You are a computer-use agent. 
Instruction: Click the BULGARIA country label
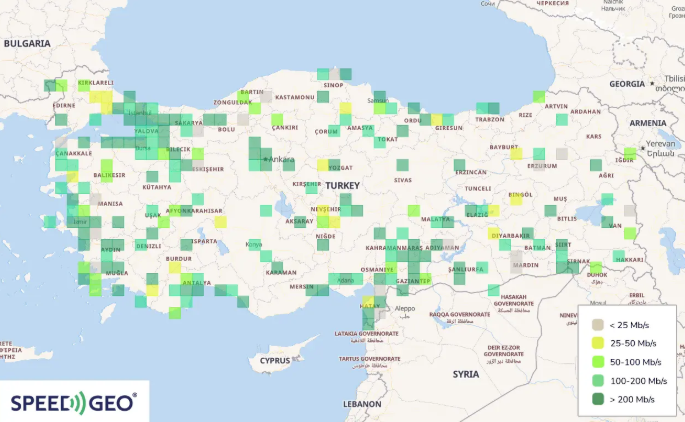point(27,44)
